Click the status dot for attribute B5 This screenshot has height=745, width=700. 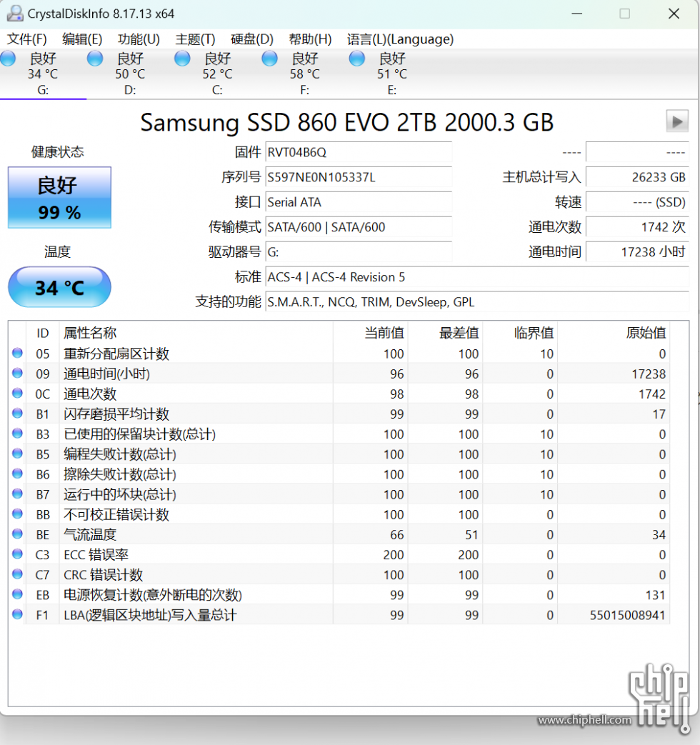click(18, 454)
